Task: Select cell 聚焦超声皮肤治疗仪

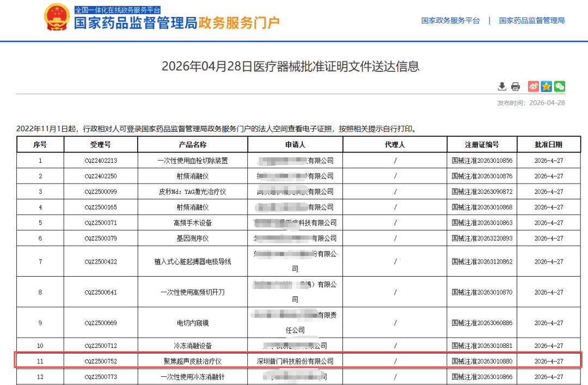Action: [193, 362]
